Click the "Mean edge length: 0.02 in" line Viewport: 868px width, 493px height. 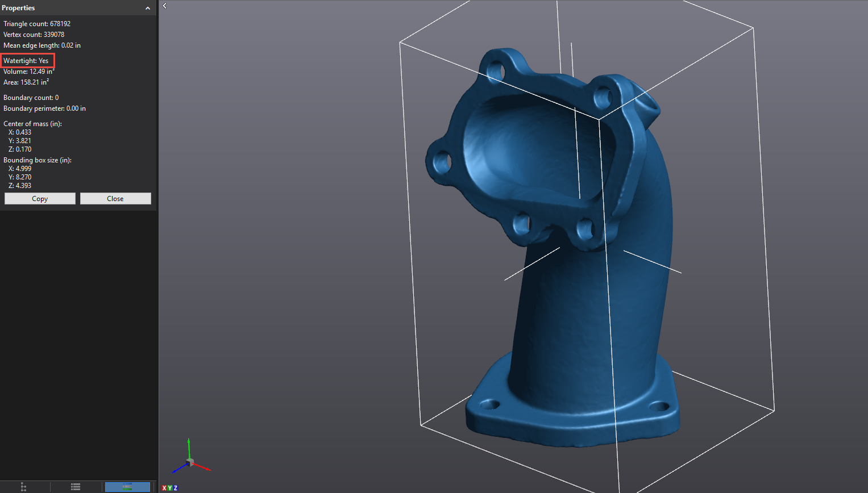click(42, 45)
